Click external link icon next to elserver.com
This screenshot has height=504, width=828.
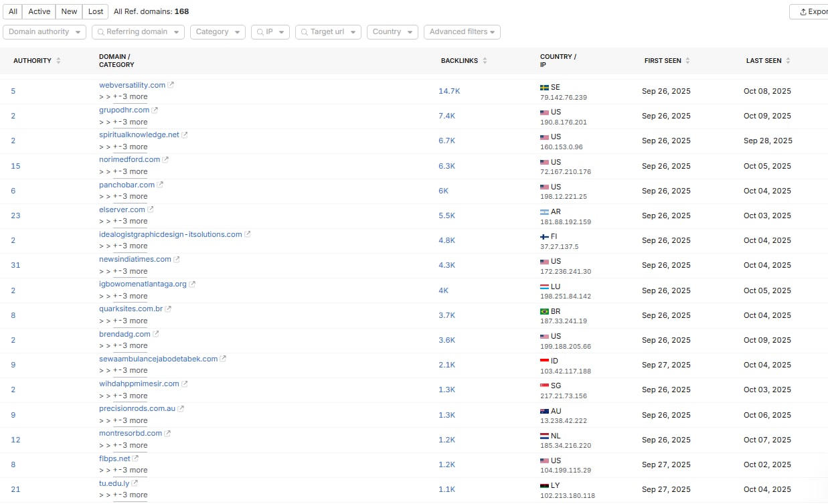(151, 209)
